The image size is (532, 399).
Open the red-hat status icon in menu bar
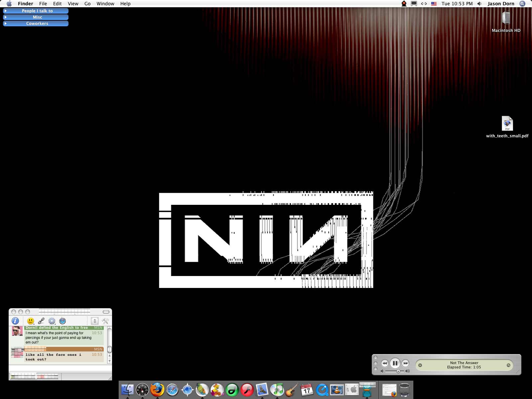coord(404,4)
